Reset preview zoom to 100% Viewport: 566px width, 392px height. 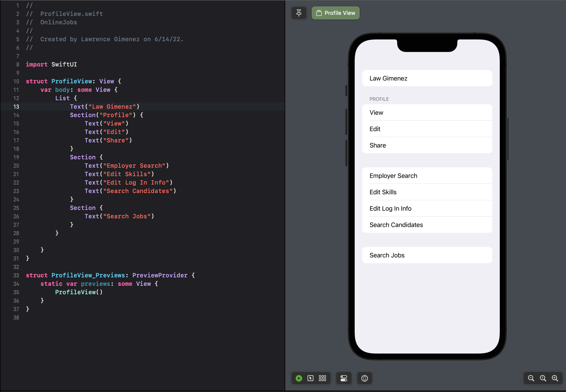pos(543,378)
